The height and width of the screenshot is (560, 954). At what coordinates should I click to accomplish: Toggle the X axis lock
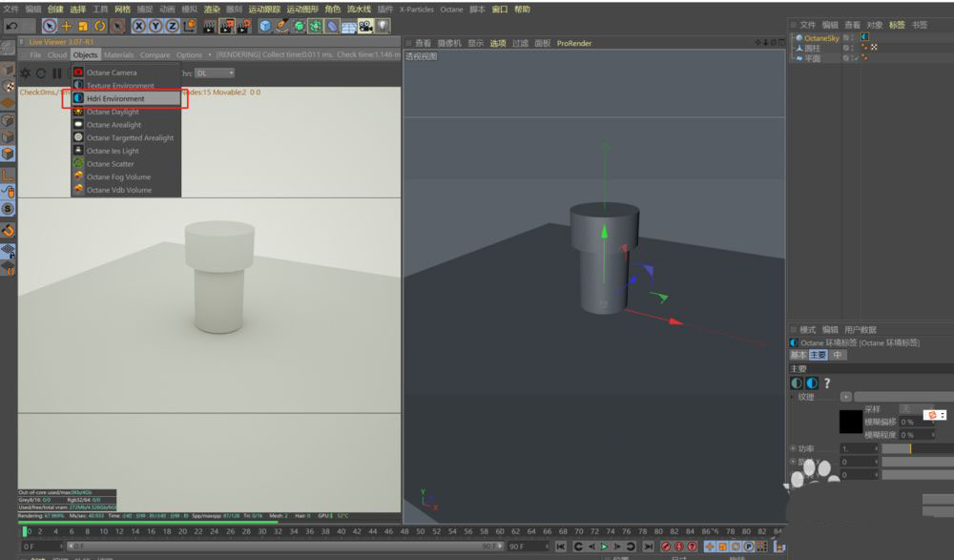(x=139, y=26)
